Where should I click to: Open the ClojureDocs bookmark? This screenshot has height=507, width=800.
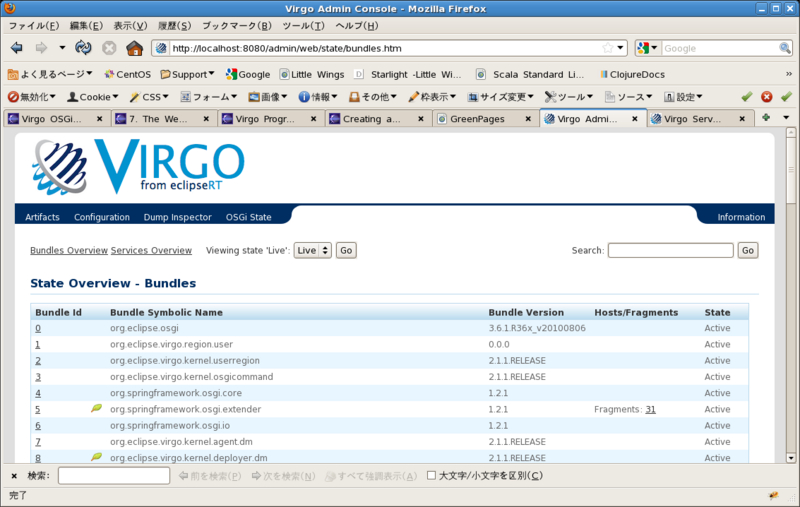[x=632, y=74]
